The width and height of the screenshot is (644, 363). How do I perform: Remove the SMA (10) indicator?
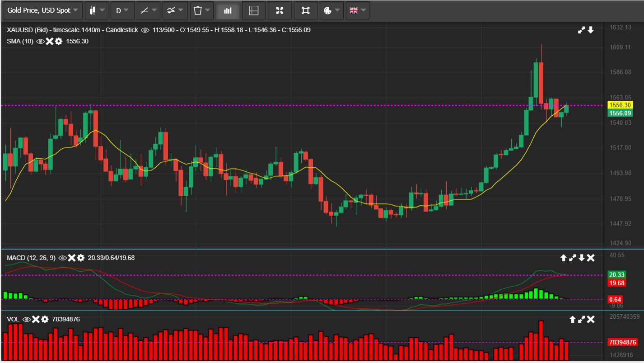(x=50, y=41)
